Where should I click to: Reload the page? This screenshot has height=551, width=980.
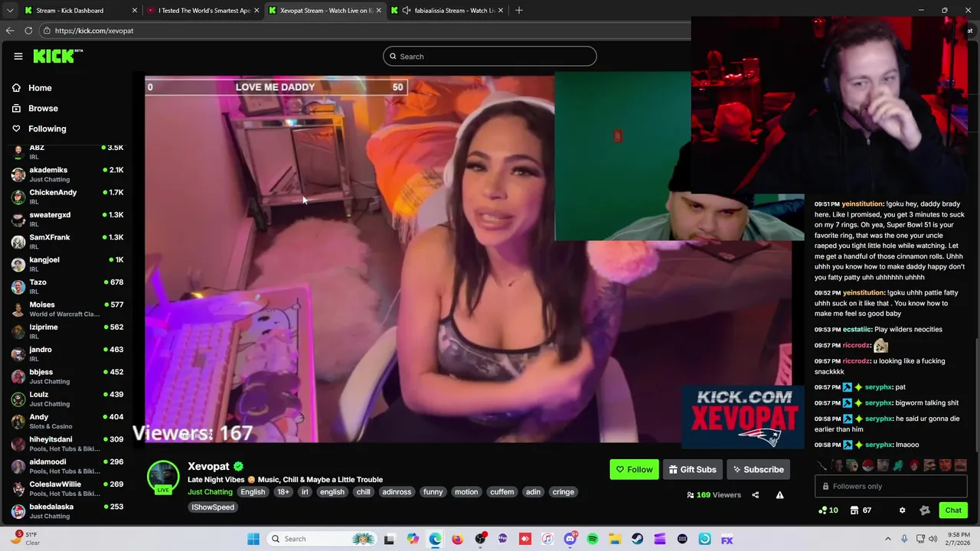28,31
